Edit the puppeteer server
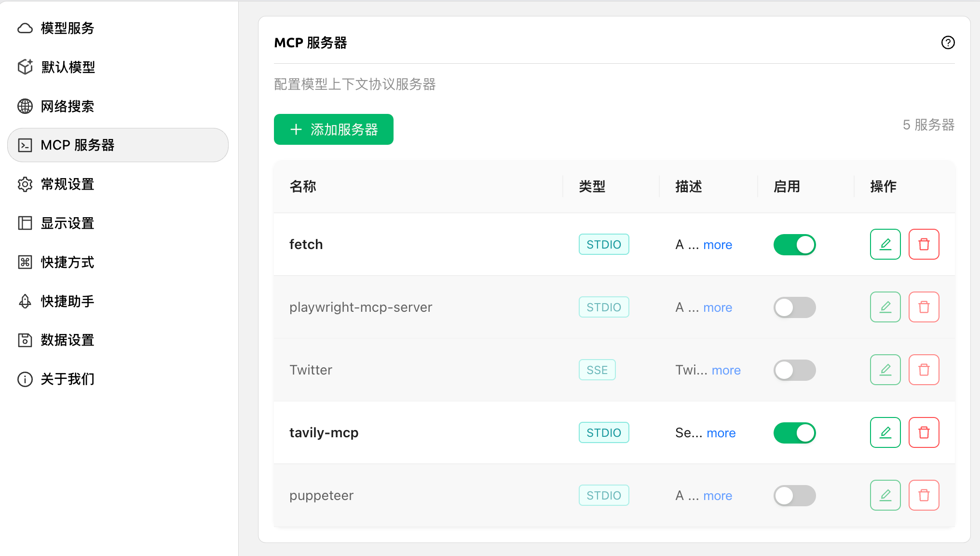The width and height of the screenshot is (980, 556). (885, 495)
